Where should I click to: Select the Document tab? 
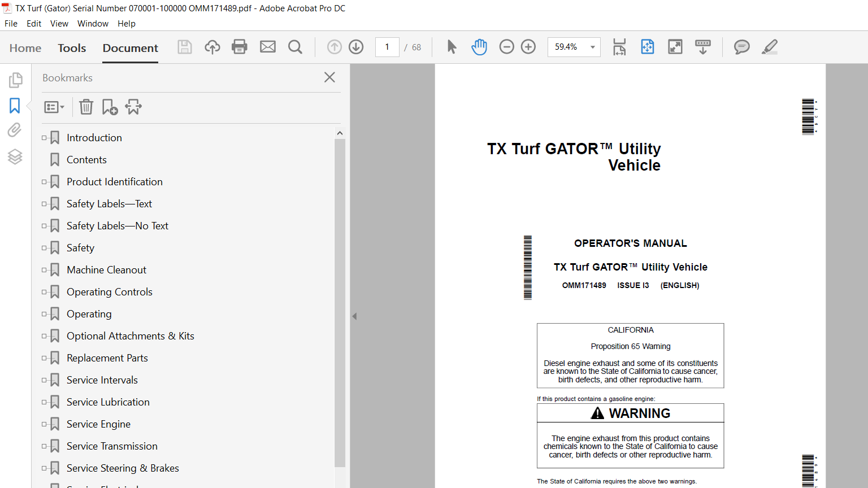[x=131, y=48]
